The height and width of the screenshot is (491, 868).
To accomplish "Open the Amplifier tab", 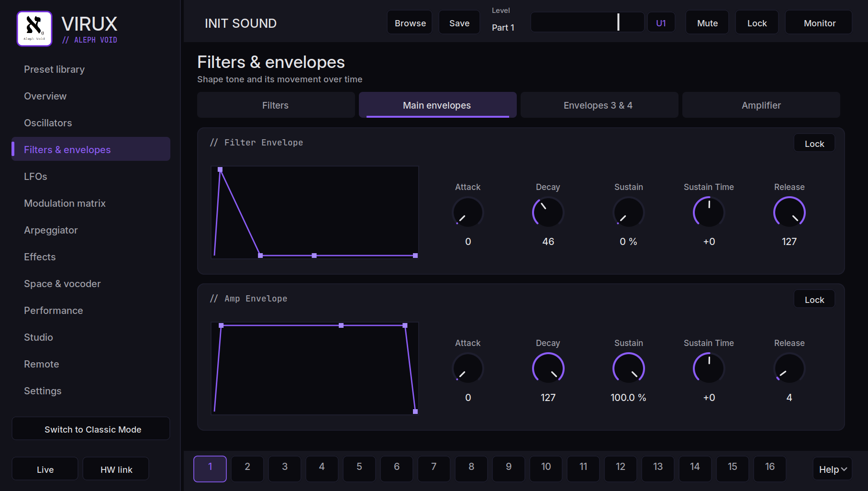I will point(761,105).
